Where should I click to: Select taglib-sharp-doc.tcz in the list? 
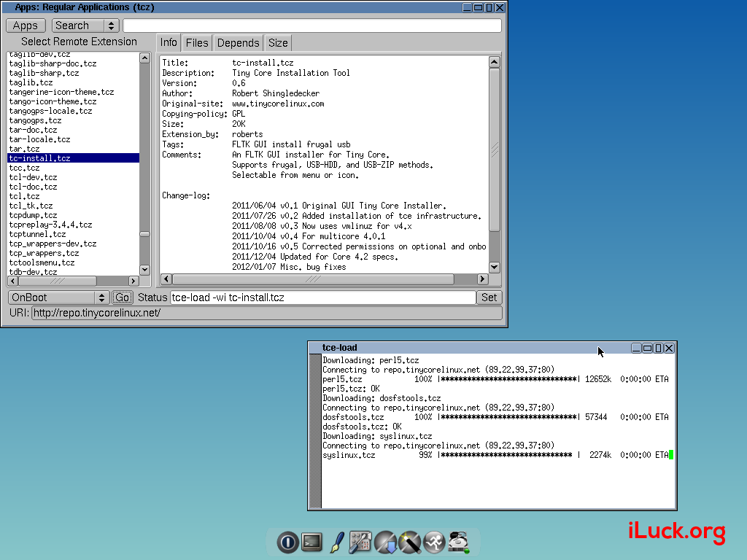pyautogui.click(x=74, y=63)
